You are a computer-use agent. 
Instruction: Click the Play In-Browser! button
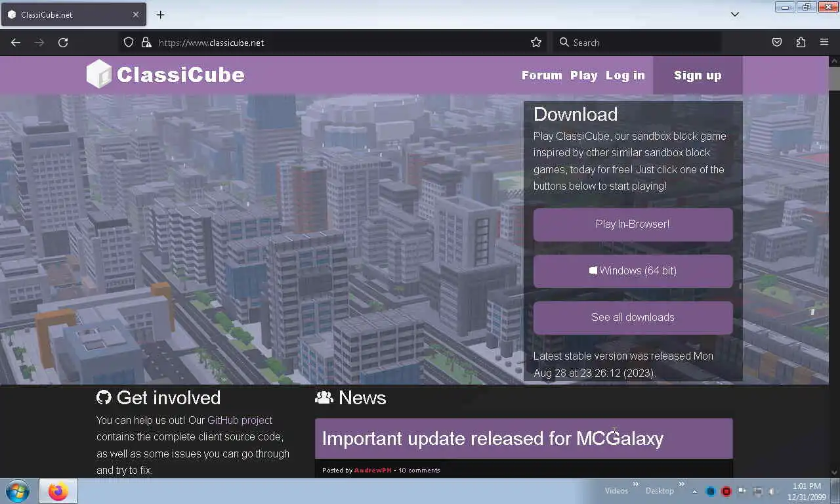click(x=633, y=224)
